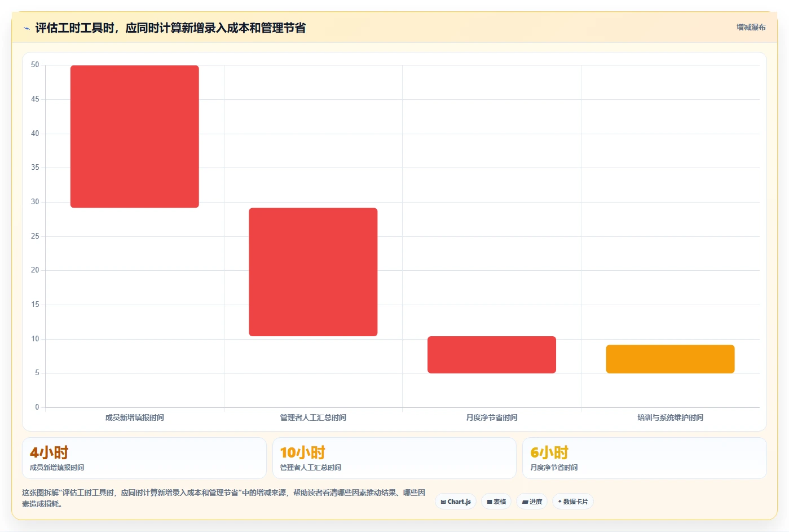789x532 pixels.
Task: Click the y-axis value 0
Action: 37,407
